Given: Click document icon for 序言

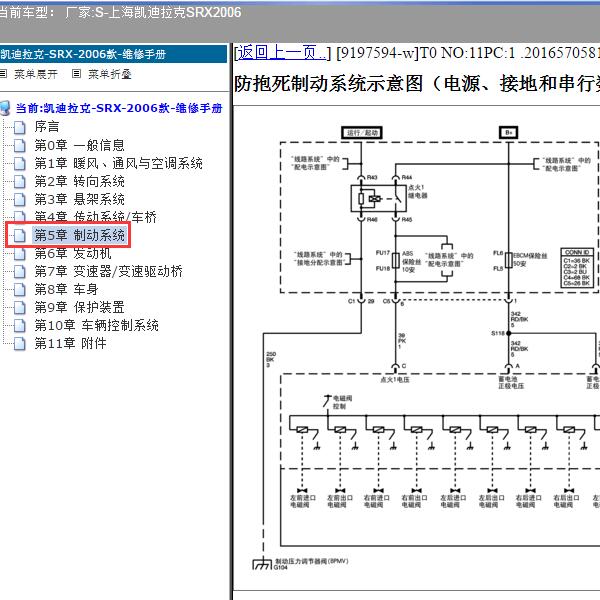Looking at the screenshot, I should tap(20, 127).
